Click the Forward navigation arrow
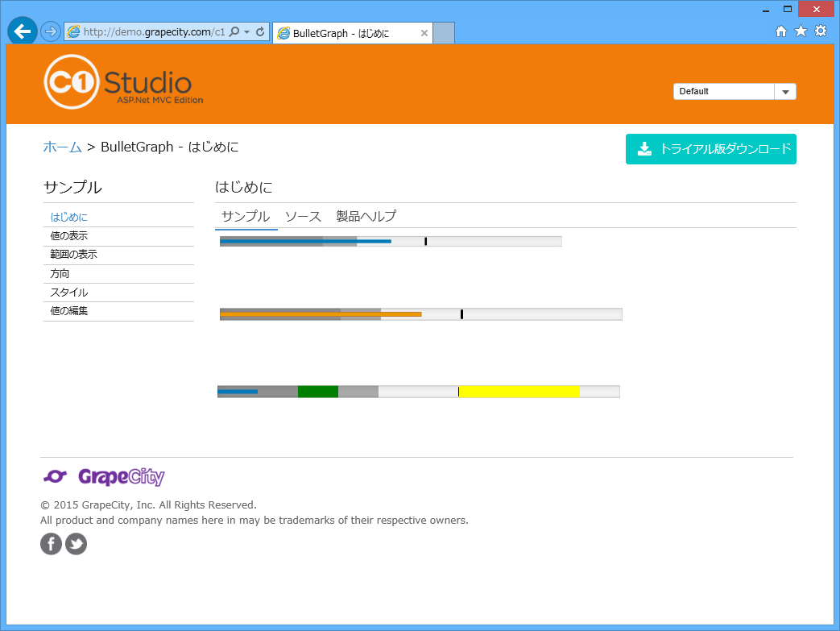The width and height of the screenshot is (840, 631). (x=48, y=31)
